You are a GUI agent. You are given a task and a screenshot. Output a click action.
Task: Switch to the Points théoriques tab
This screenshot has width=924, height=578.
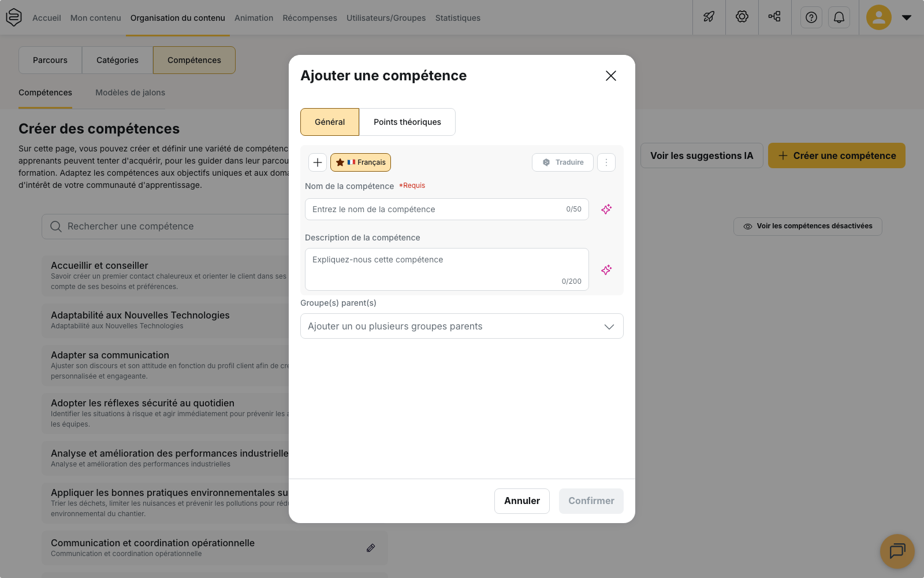pos(407,122)
